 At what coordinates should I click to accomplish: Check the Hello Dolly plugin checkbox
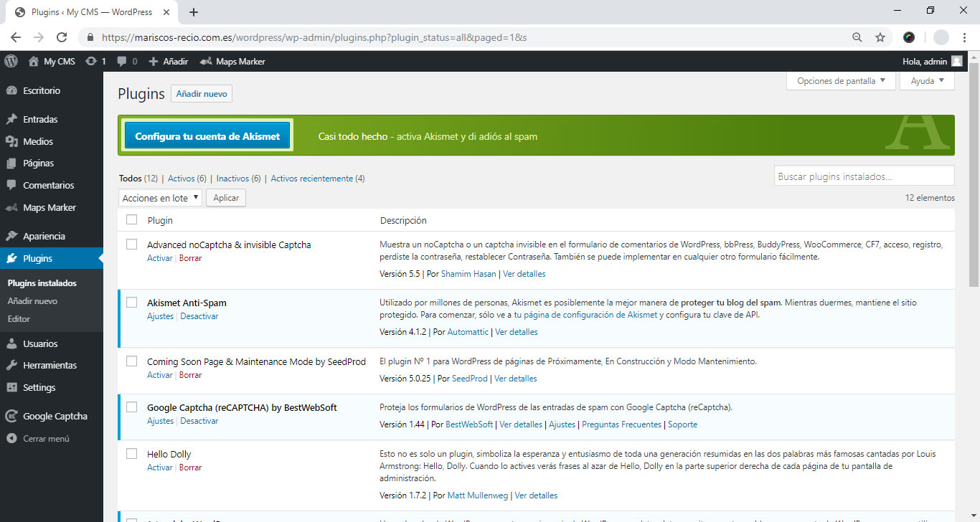coord(131,454)
